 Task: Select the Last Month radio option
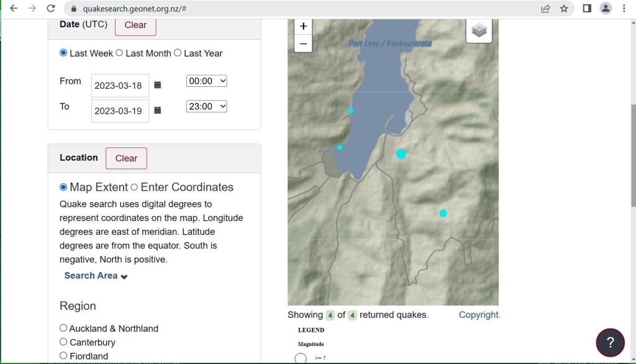click(x=119, y=53)
